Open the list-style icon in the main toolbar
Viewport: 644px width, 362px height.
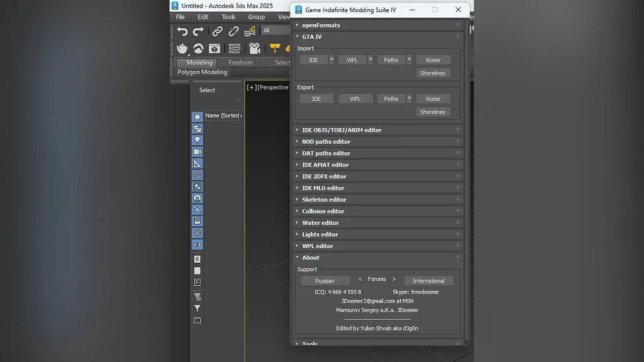(235, 48)
